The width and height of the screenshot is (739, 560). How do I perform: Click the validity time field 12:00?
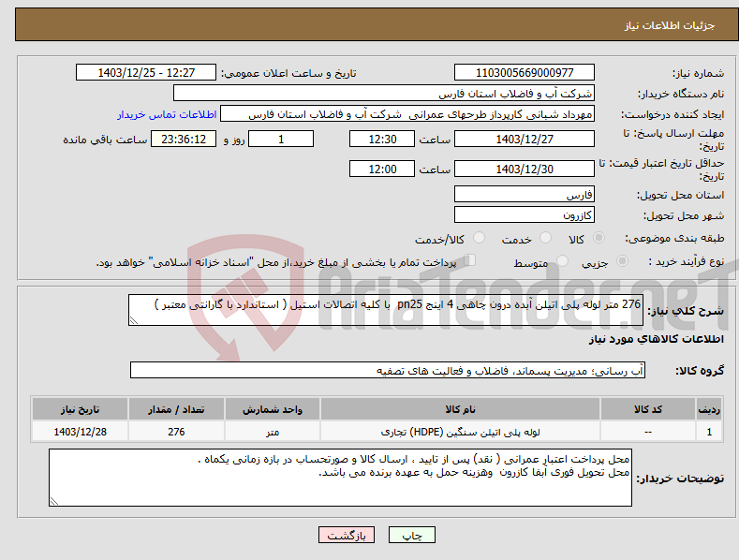coord(382,169)
